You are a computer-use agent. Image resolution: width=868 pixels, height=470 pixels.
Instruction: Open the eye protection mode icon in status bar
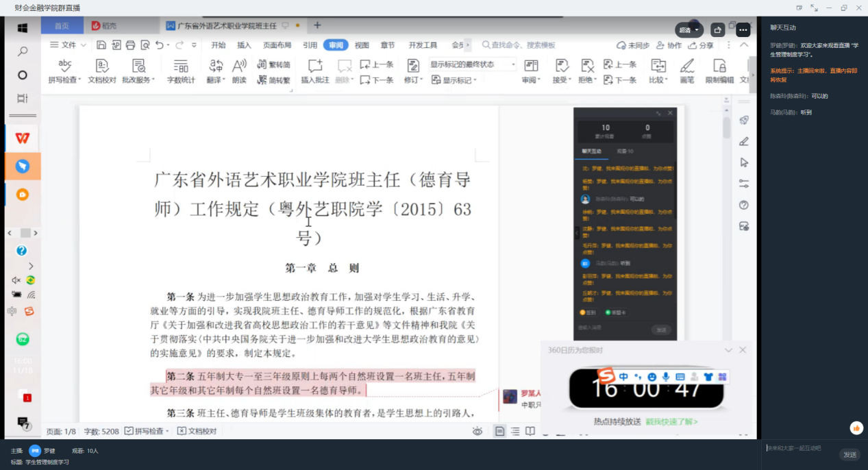pos(477,432)
